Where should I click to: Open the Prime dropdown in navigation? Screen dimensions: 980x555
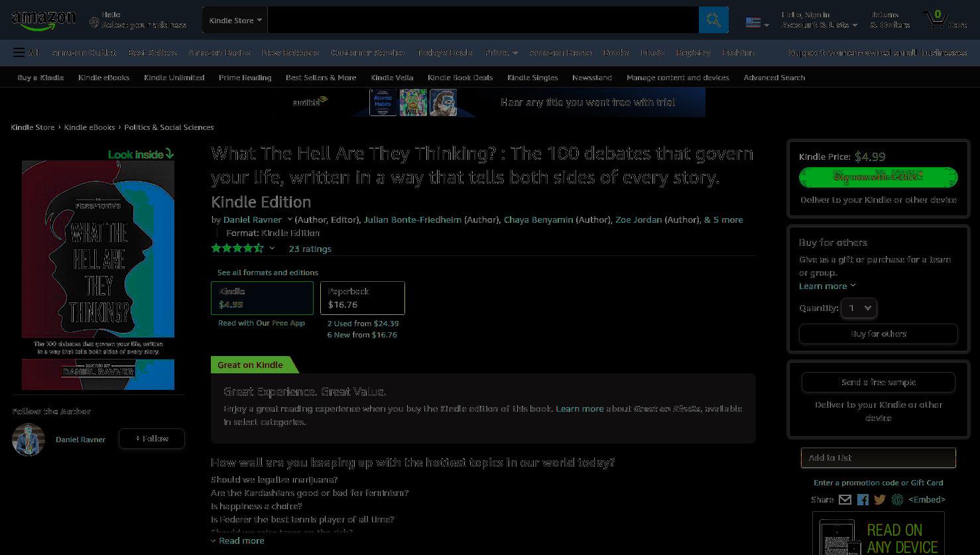(x=501, y=52)
